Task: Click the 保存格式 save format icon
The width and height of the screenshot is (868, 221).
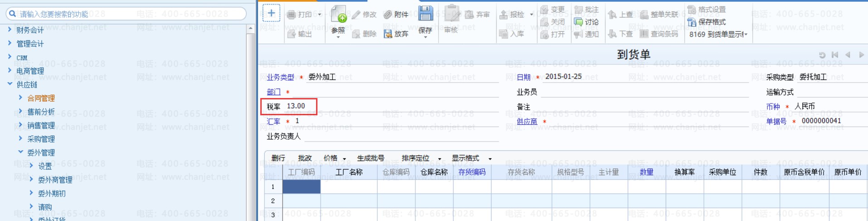Action: tap(692, 22)
